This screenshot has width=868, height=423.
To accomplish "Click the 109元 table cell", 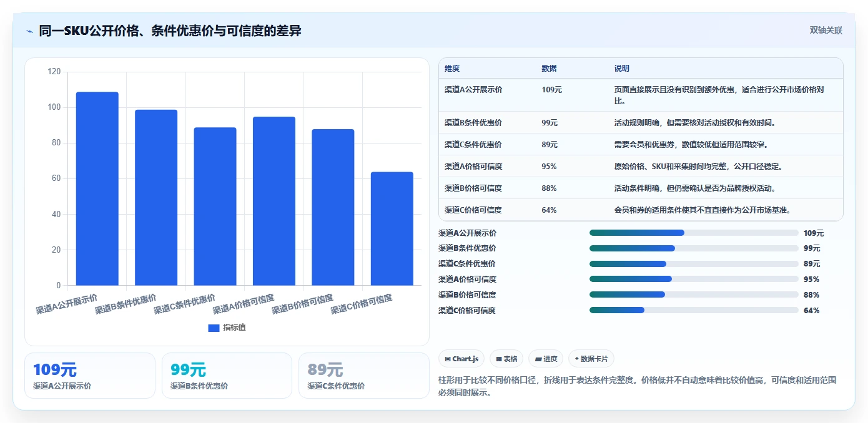I will (552, 90).
